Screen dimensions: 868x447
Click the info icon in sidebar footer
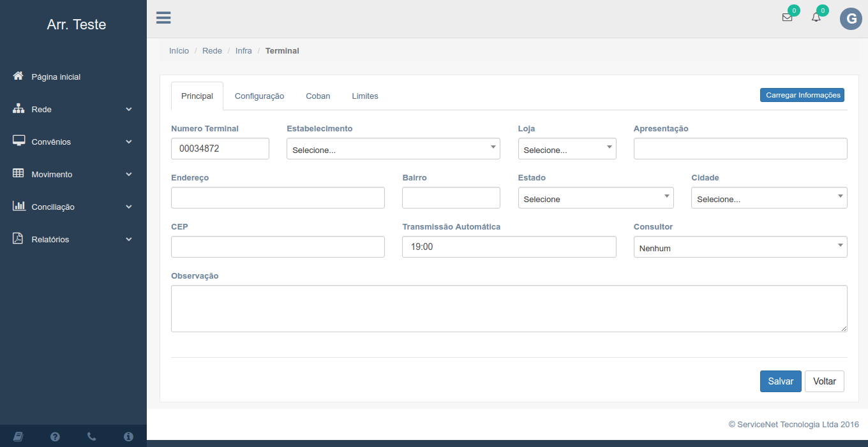coord(128,436)
